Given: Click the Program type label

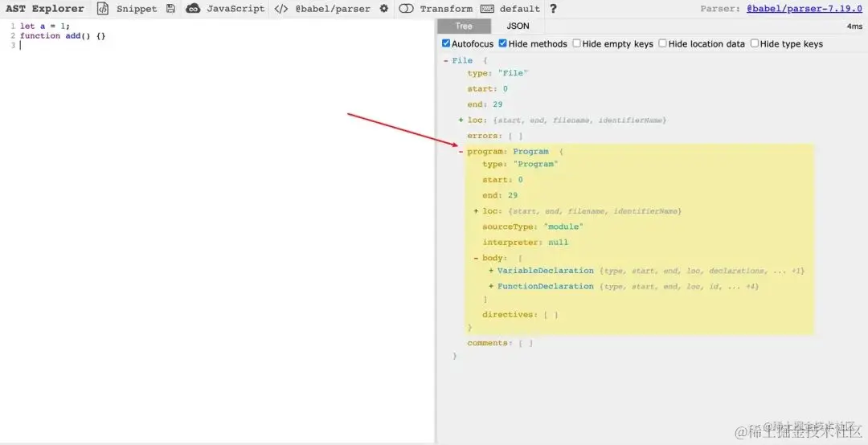Looking at the screenshot, I should click(530, 151).
